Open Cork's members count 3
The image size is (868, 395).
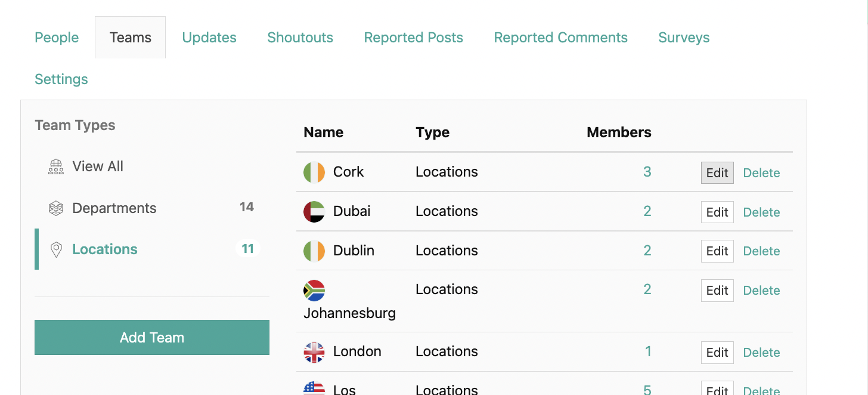647,172
